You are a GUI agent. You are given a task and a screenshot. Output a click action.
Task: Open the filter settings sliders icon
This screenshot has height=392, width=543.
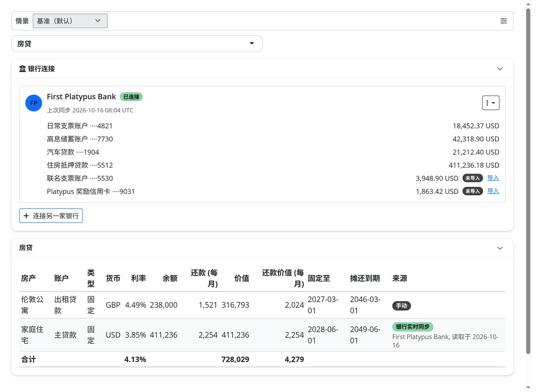(504, 21)
